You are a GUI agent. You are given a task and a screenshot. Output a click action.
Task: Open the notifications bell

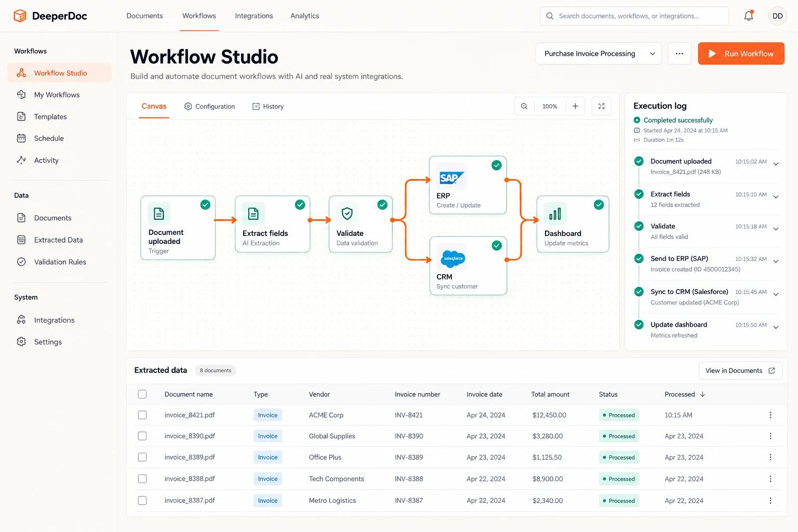point(749,16)
